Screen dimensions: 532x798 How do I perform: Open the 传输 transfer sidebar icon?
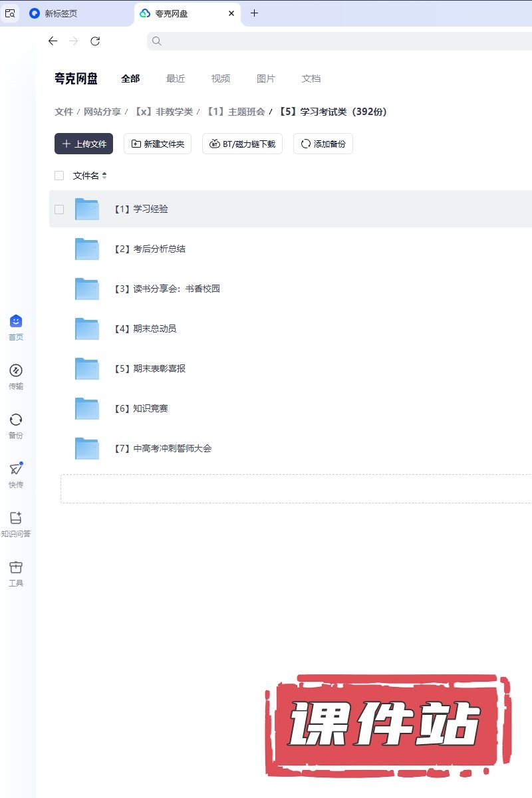(16, 371)
